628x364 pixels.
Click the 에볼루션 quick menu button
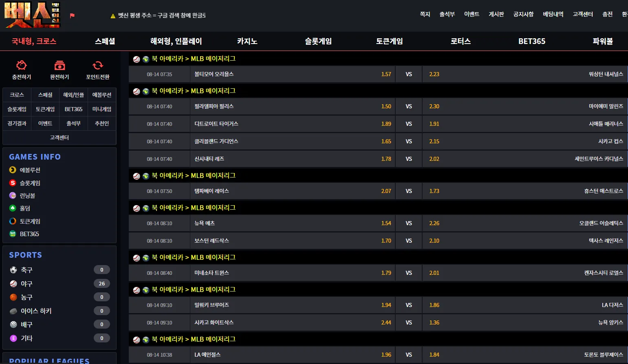102,95
